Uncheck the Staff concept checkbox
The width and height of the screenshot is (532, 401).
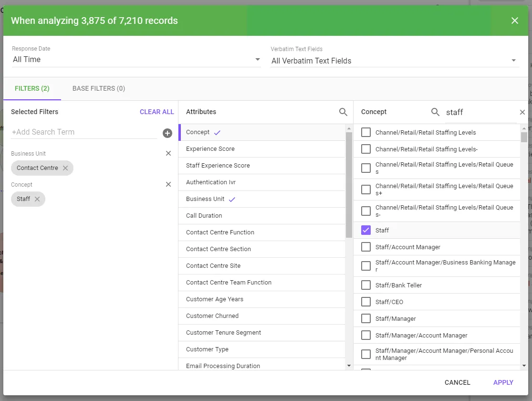click(366, 230)
